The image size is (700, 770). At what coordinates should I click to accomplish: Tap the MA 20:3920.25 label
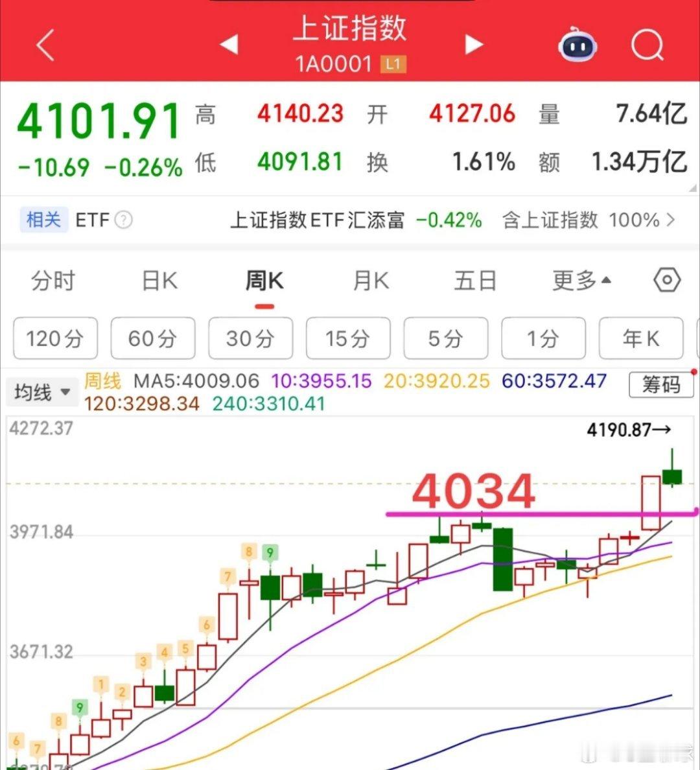(437, 381)
